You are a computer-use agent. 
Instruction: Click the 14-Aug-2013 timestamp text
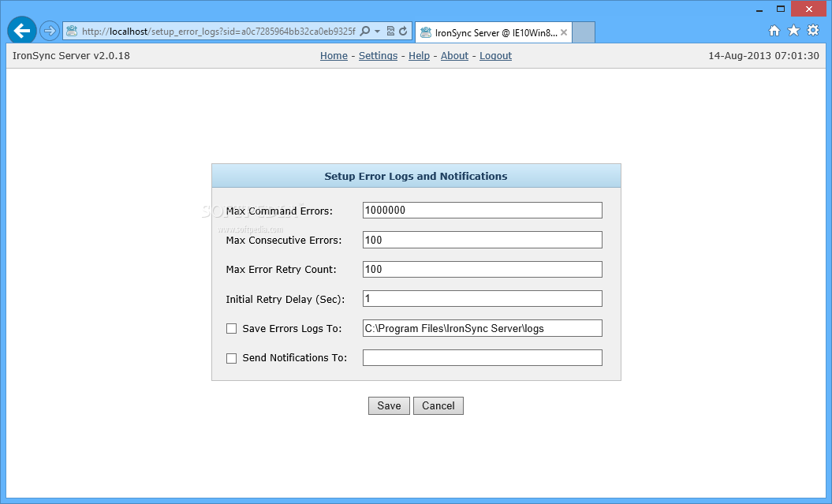(x=763, y=56)
